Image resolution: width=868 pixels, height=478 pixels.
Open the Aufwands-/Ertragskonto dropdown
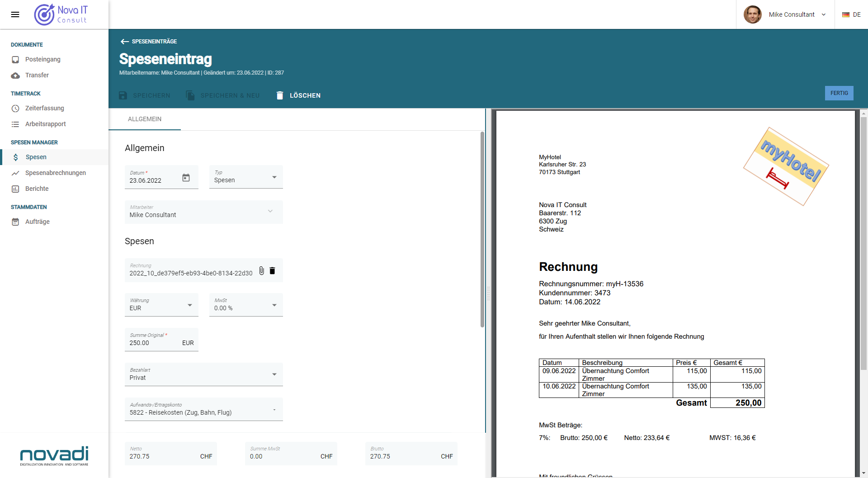click(x=204, y=409)
